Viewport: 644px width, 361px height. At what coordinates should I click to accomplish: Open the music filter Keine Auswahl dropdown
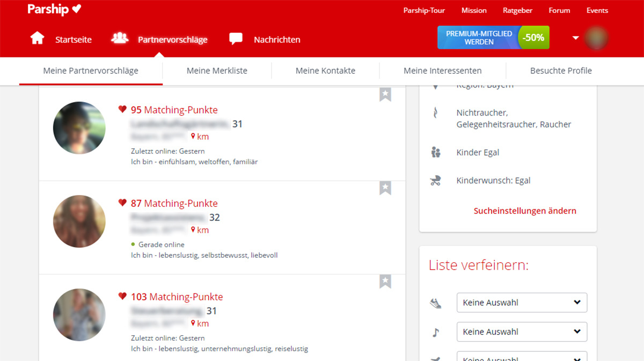pyautogui.click(x=522, y=332)
